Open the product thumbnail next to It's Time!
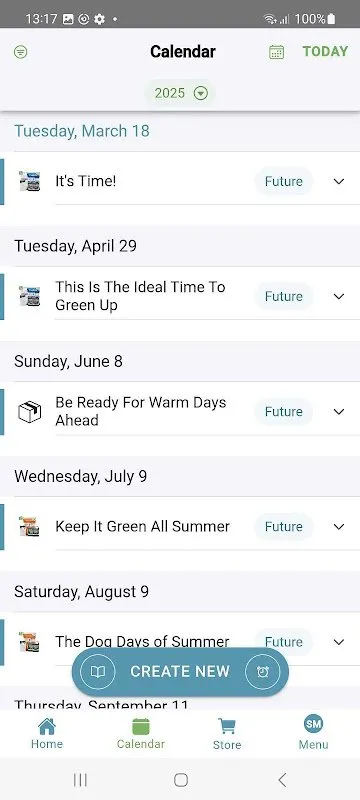 coord(30,182)
